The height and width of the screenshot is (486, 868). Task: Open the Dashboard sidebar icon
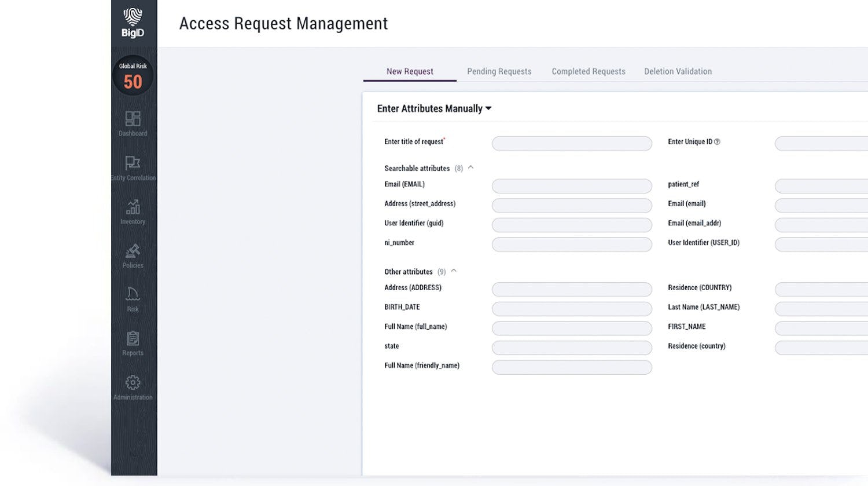click(133, 119)
